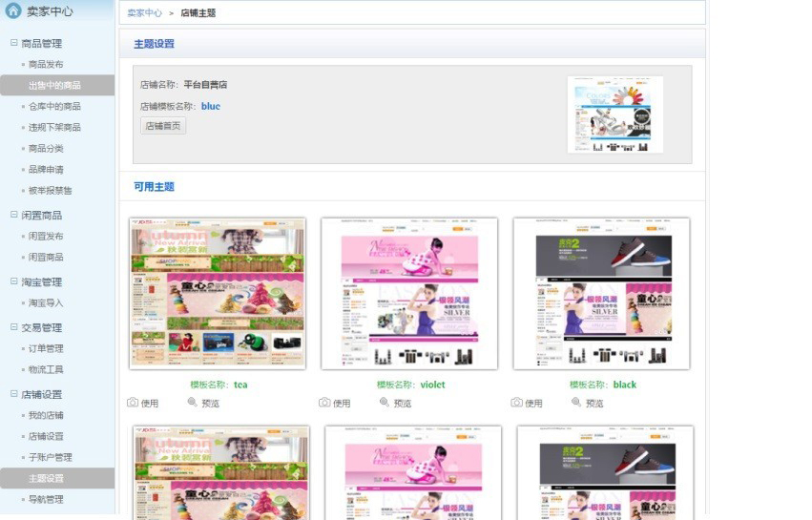Open 导航管理 menu item
The image size is (812, 520).
pyautogui.click(x=46, y=499)
